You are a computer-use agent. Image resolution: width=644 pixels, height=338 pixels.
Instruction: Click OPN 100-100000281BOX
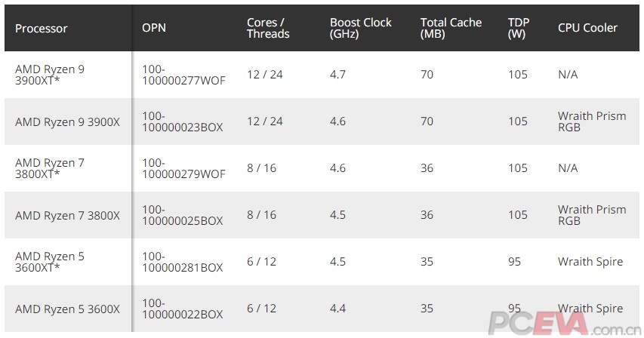[182, 262]
